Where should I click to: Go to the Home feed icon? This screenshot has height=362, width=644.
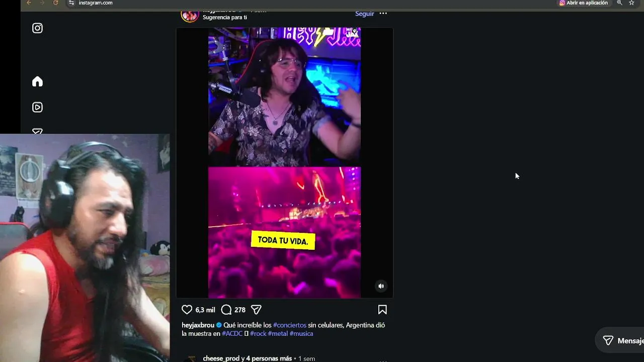pos(37,81)
